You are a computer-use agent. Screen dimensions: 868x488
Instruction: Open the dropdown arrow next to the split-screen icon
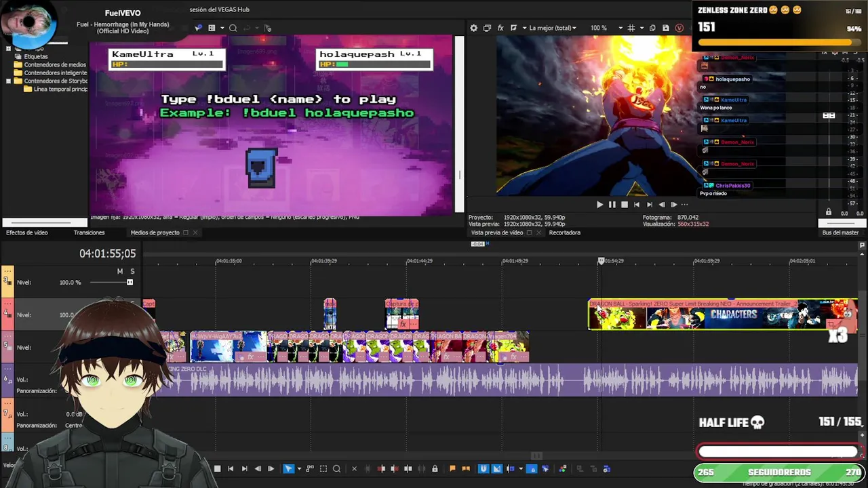[524, 28]
